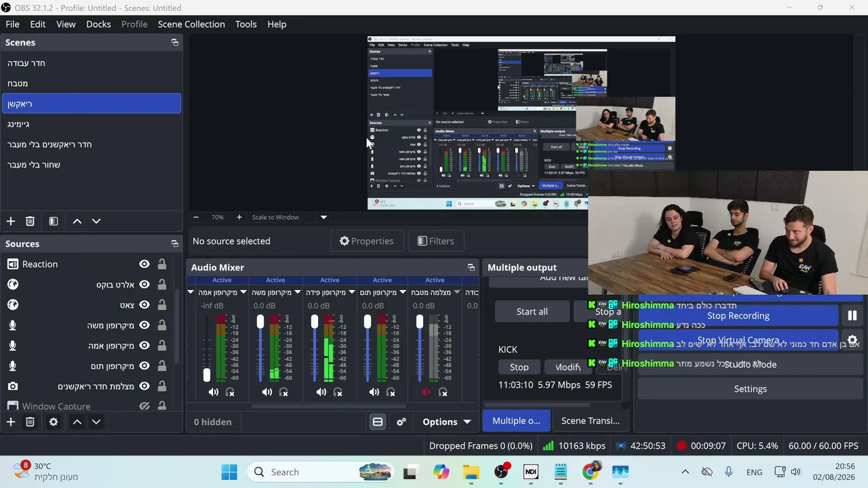Open the Scene Collection menu
Image resolution: width=868 pixels, height=488 pixels.
[191, 24]
